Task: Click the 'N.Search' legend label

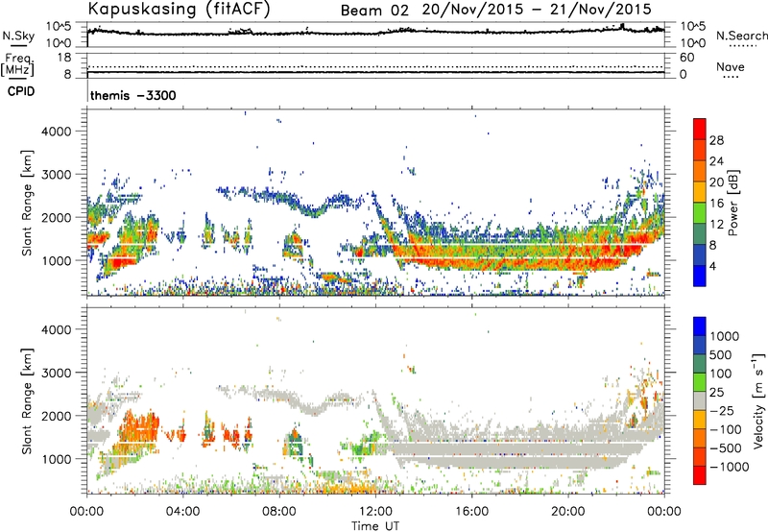Action: click(741, 36)
